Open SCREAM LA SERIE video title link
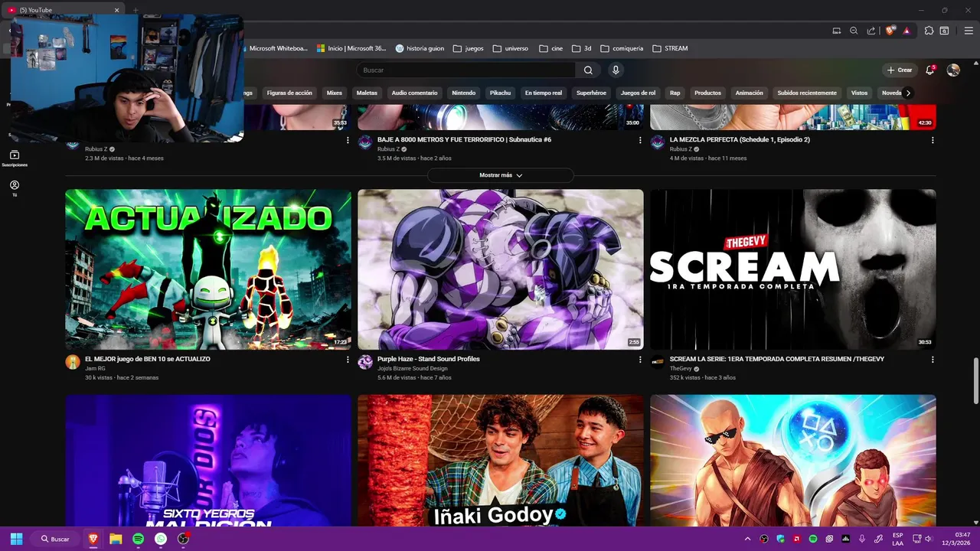The height and width of the screenshot is (551, 980). tap(777, 359)
